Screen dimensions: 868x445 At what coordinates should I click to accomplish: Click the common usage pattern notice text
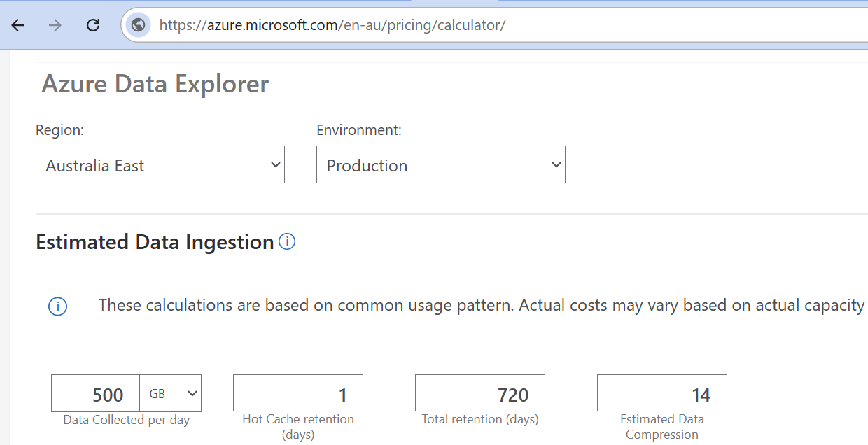coord(482,305)
